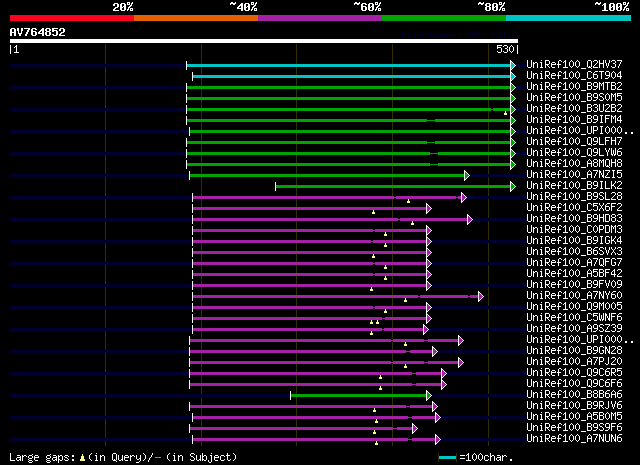Image resolution: width=640 pixels, height=465 pixels.
Task: Click the UniRef100_A7PJ20 label
Action: (574, 362)
